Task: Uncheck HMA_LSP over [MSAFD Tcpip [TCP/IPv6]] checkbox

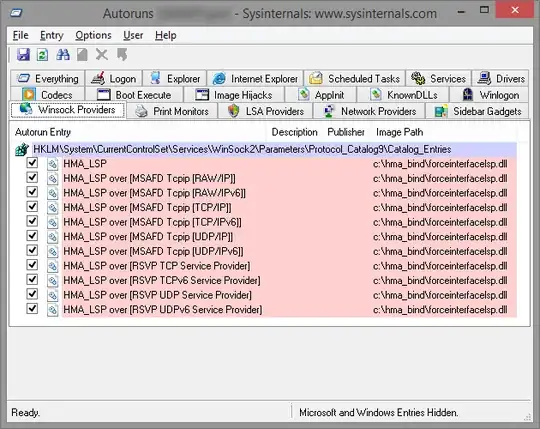Action: click(32, 221)
